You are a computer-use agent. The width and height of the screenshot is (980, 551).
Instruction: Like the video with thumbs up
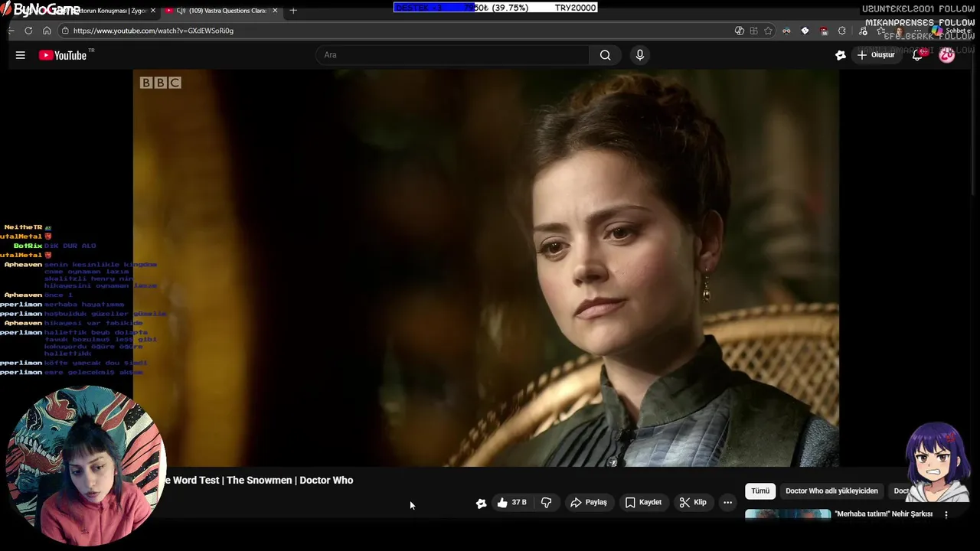(x=511, y=503)
